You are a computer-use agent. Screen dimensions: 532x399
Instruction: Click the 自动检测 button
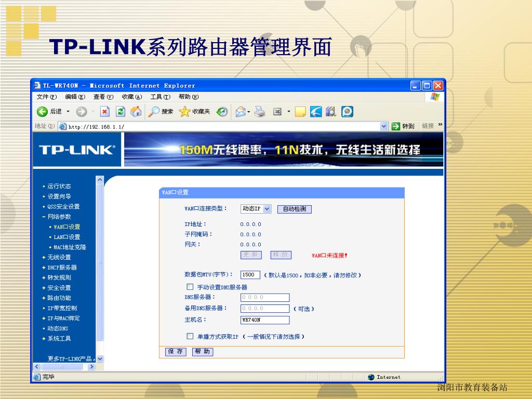click(295, 209)
